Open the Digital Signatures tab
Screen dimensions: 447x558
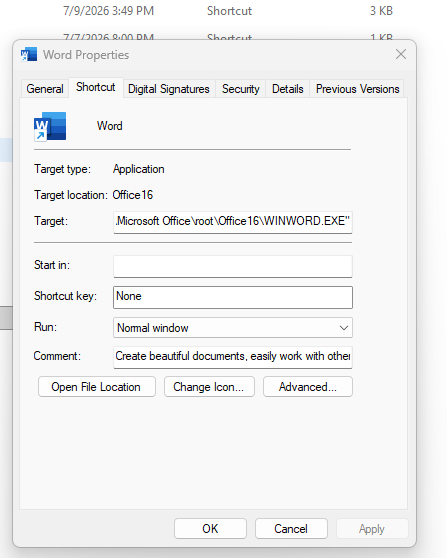pyautogui.click(x=169, y=89)
